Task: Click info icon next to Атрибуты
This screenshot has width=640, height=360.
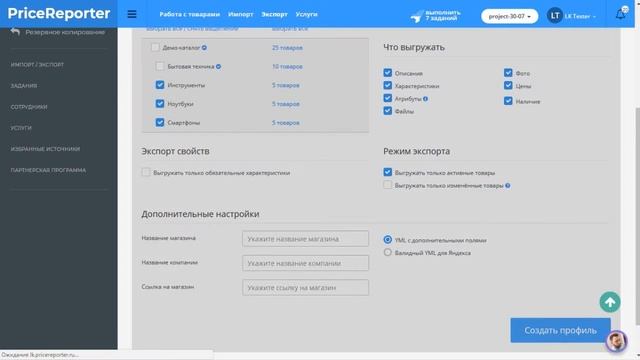Action: pyautogui.click(x=425, y=99)
